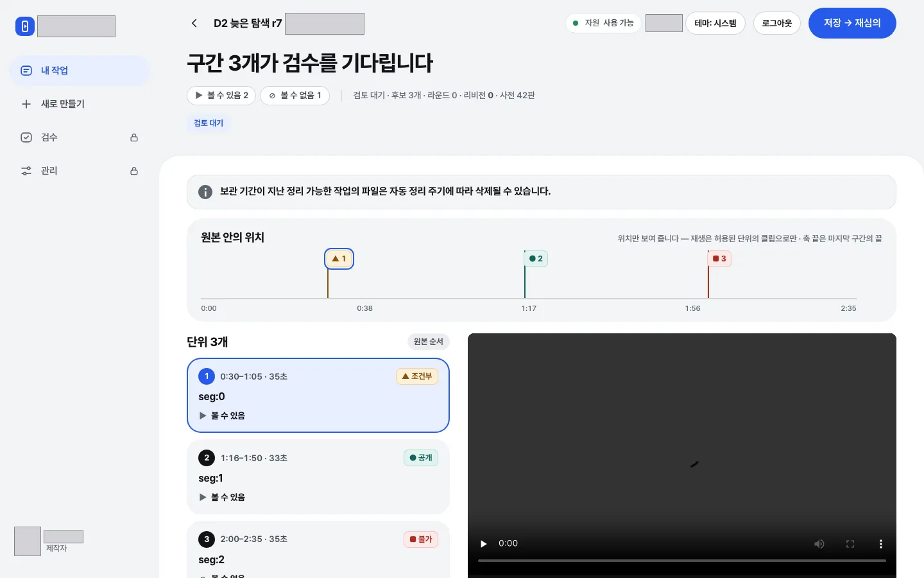
Task: Click the info icon in retention notice
Action: 205,192
